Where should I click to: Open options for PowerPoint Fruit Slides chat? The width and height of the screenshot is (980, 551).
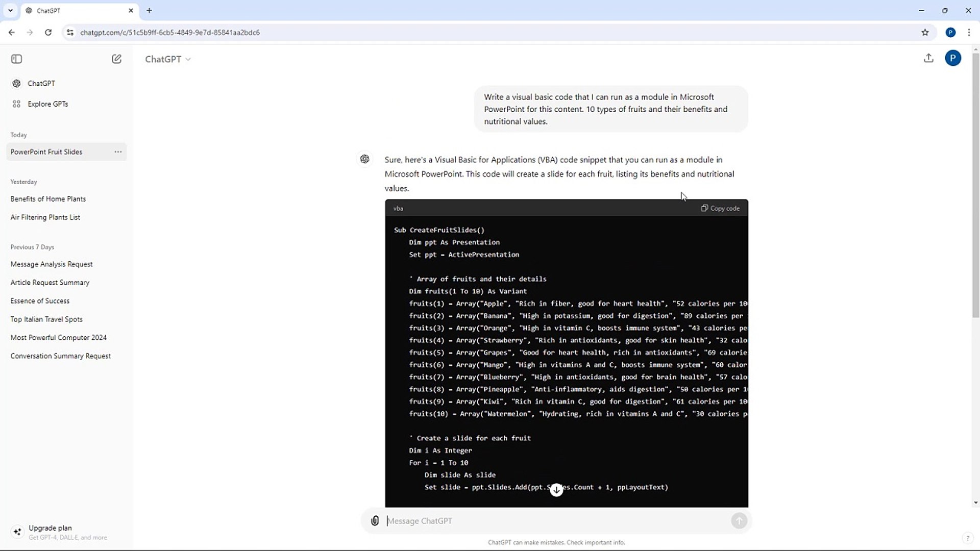[x=118, y=152]
